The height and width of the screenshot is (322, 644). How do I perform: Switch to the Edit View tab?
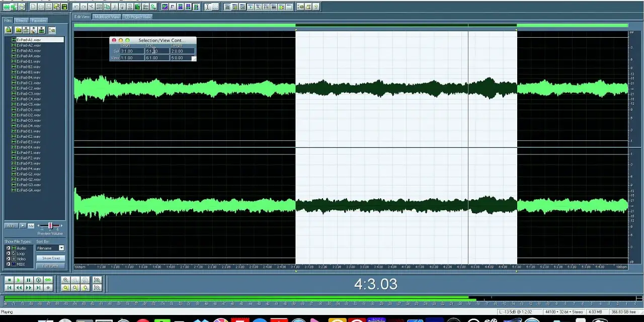82,17
